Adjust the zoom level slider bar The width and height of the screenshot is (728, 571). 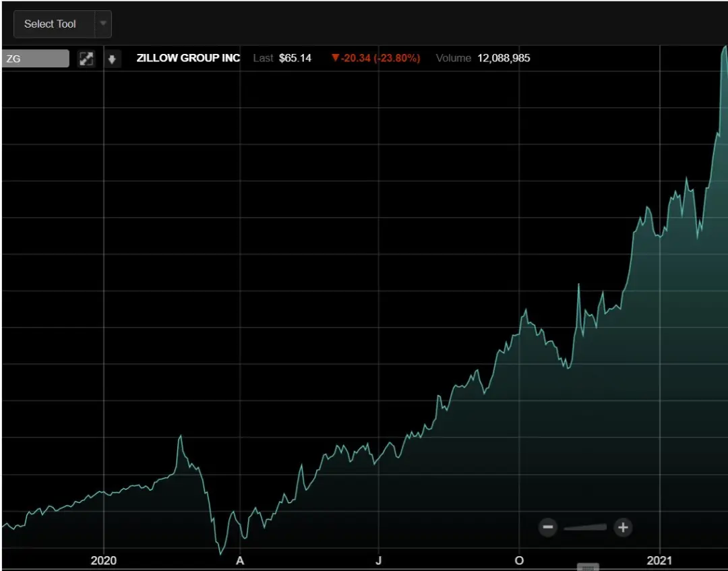point(586,527)
